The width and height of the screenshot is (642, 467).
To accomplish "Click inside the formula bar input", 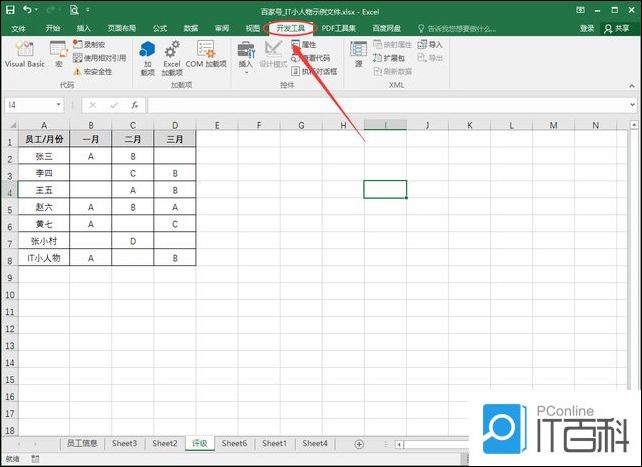I will coord(387,105).
